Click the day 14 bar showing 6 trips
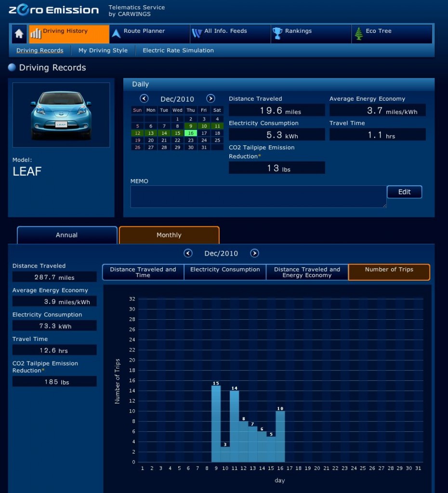The image size is (448, 493). tap(262, 446)
